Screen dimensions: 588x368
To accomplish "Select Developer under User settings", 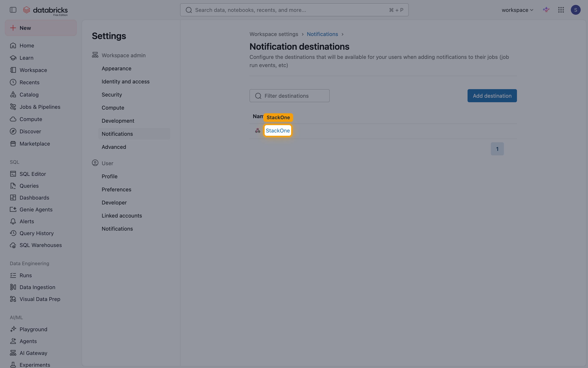I will click(114, 202).
